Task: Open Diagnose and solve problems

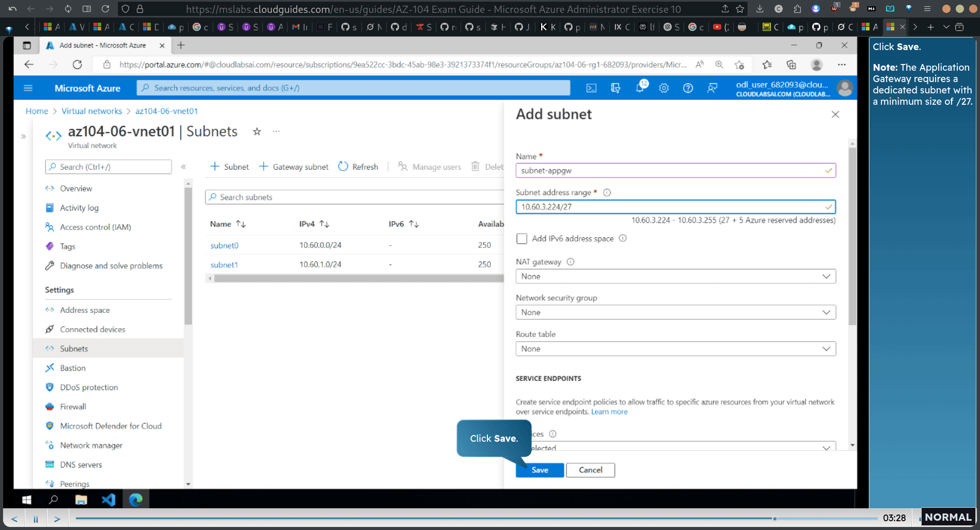Action: (111, 266)
